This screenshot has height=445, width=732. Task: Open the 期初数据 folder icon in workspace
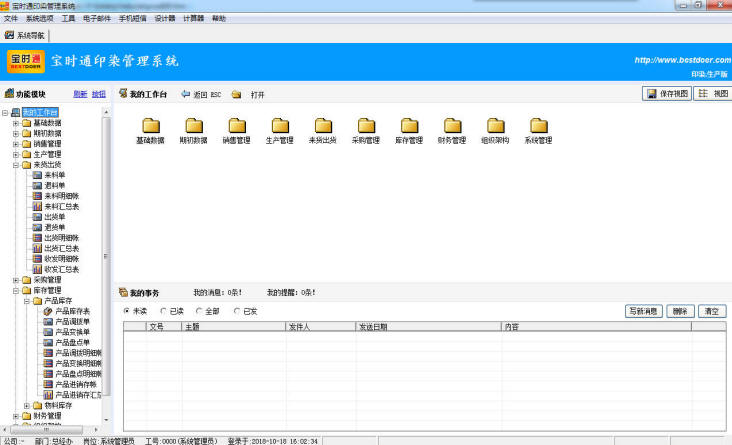coord(194,126)
